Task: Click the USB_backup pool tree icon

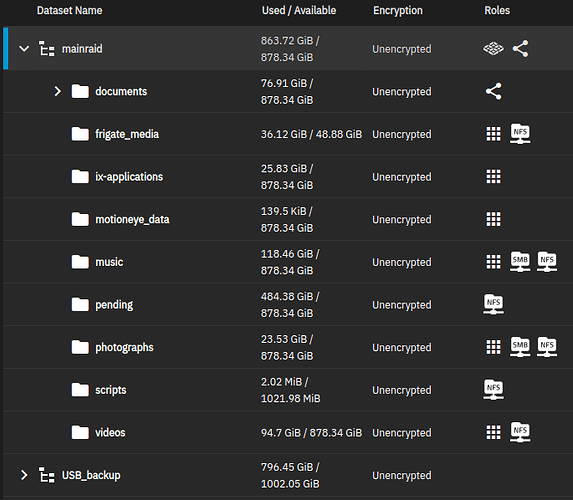Action: pos(47,475)
